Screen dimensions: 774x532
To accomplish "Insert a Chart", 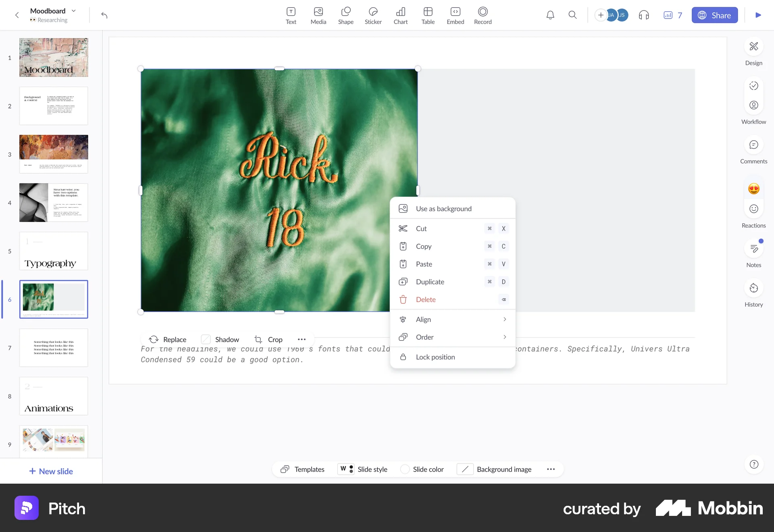I will coord(400,15).
